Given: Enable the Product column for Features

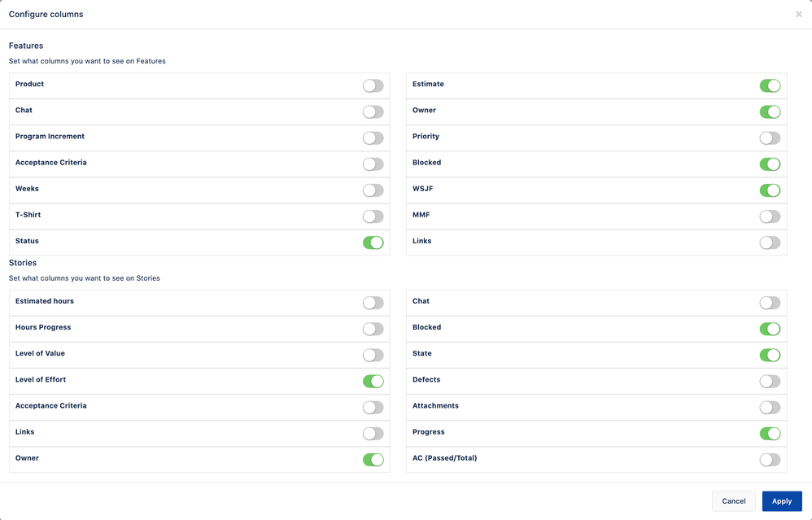Looking at the screenshot, I should point(373,85).
